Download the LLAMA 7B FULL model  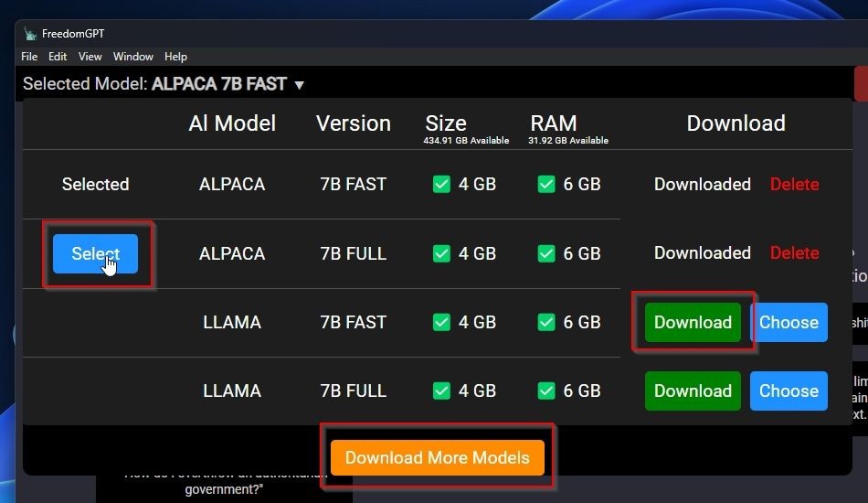[693, 391]
